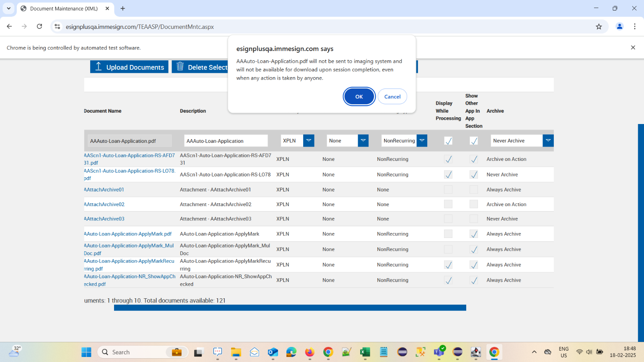Viewport: 644px width, 362px height.
Task: Launch Outlook from the taskbar
Action: pos(273,352)
